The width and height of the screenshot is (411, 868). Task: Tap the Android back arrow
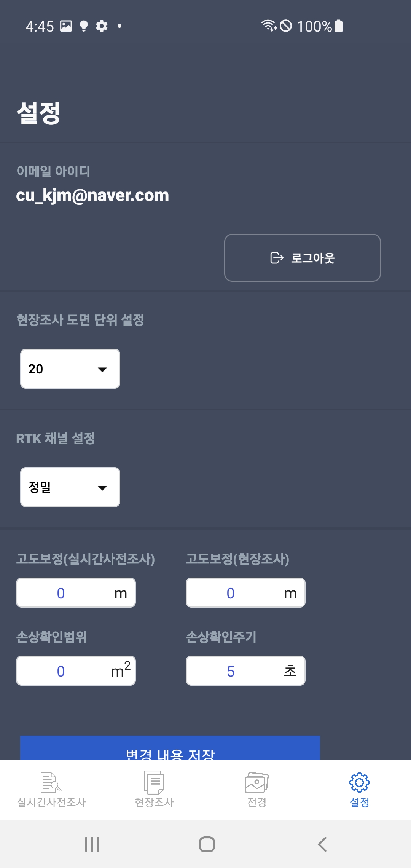click(322, 844)
